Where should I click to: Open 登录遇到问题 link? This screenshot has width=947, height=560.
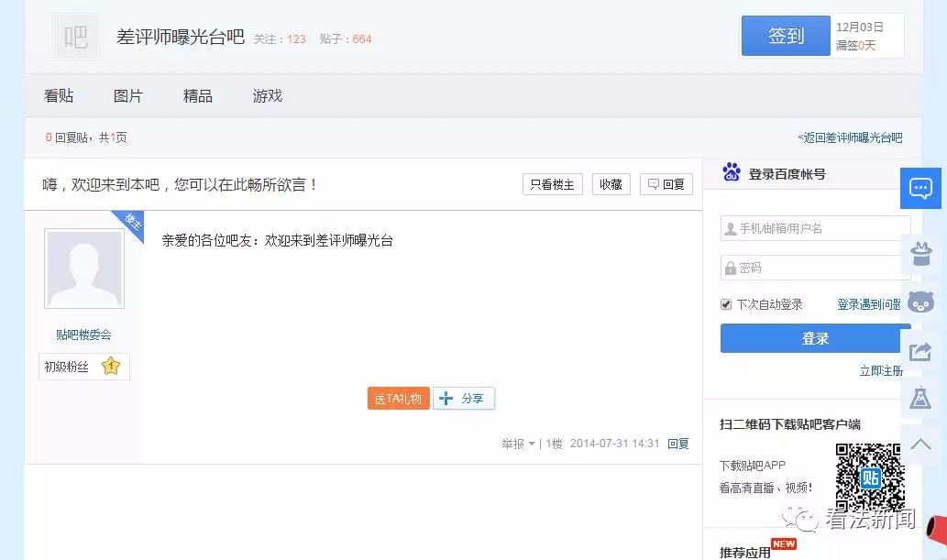868,304
